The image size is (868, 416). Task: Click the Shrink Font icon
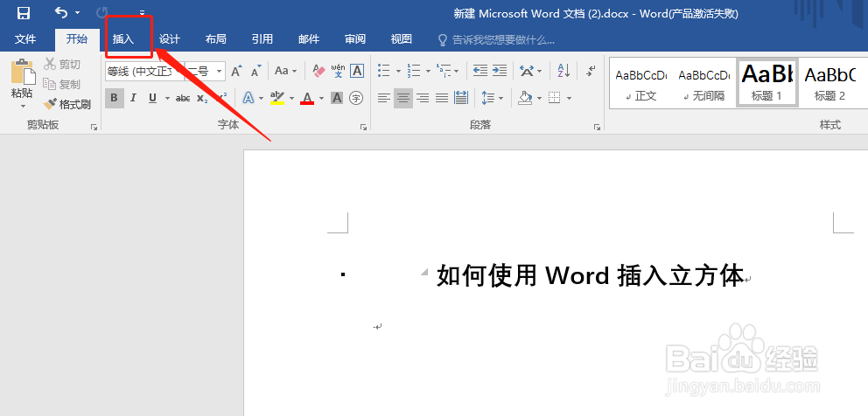coord(255,71)
